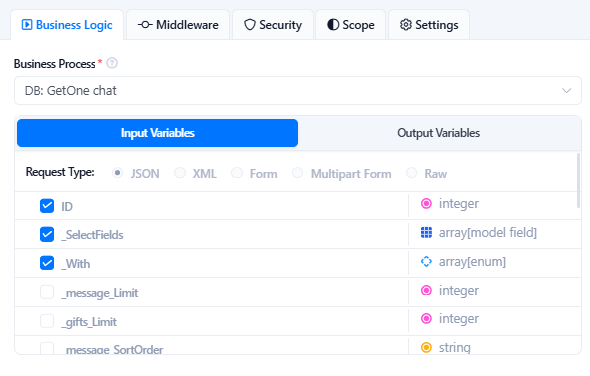The width and height of the screenshot is (590, 376).
Task: Uncheck the ID checkbox
Action: (x=47, y=206)
